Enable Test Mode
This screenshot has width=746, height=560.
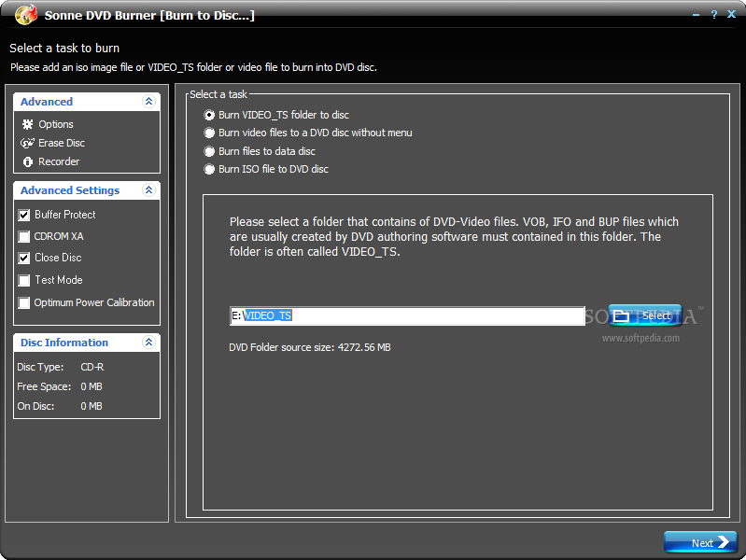pyautogui.click(x=23, y=280)
